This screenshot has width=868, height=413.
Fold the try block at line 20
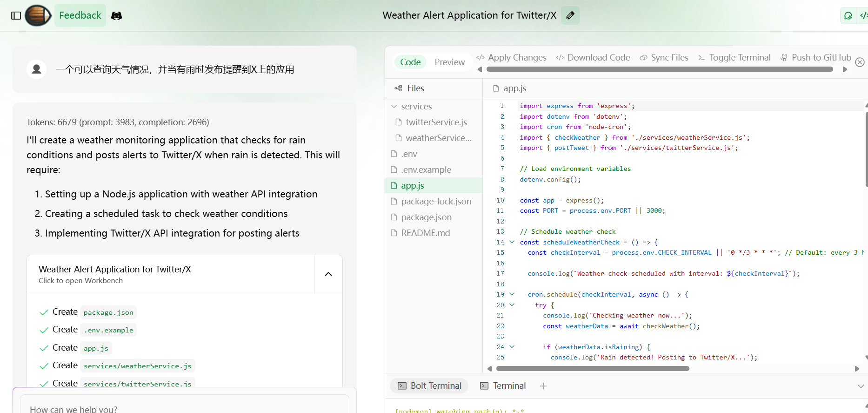[512, 305]
